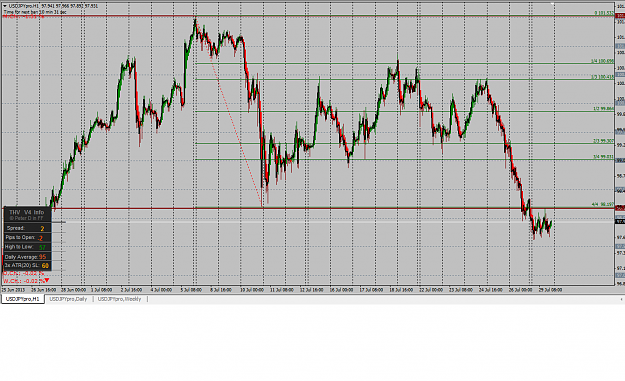Click the 17 Jul 08:00 time axis label

[371, 290]
